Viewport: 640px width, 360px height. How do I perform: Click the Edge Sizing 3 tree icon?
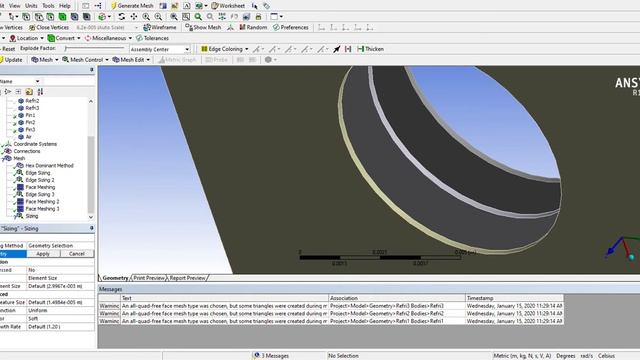[20, 194]
